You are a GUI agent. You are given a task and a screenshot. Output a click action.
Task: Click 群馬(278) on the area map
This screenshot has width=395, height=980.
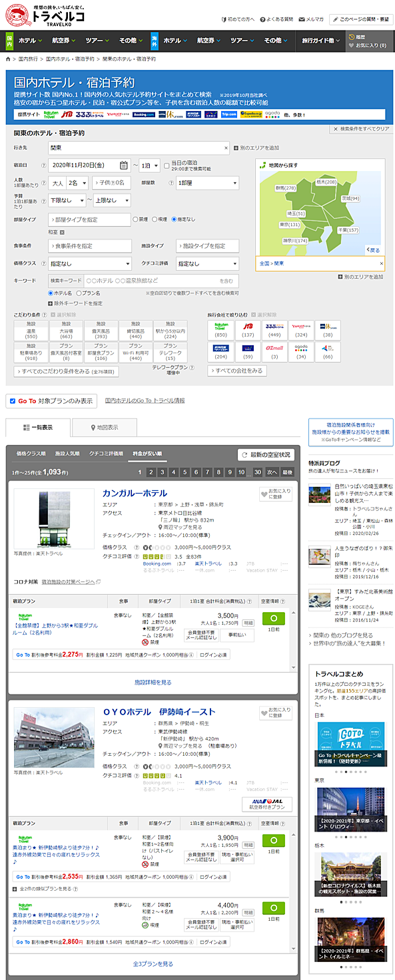pyautogui.click(x=285, y=189)
